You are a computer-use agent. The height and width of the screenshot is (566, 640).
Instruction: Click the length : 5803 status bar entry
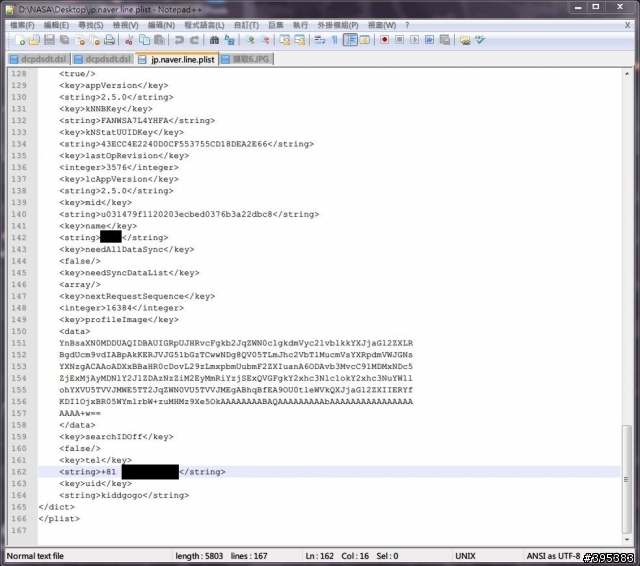click(x=199, y=556)
